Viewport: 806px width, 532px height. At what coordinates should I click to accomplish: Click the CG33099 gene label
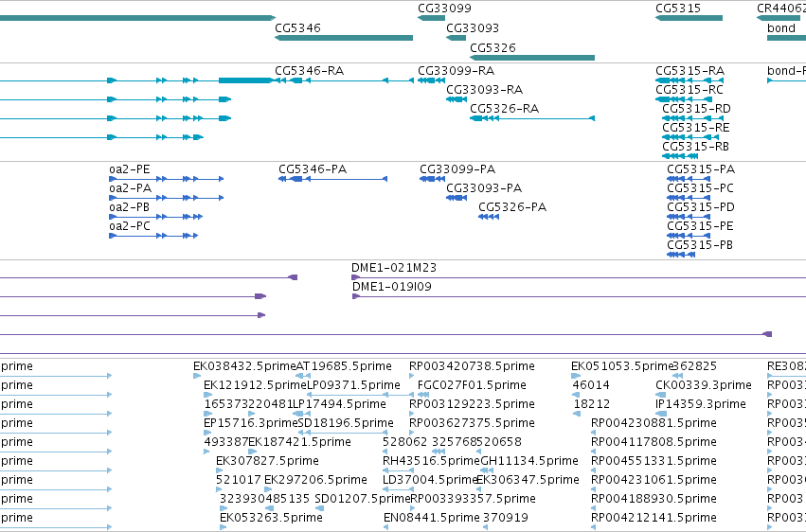coord(444,9)
